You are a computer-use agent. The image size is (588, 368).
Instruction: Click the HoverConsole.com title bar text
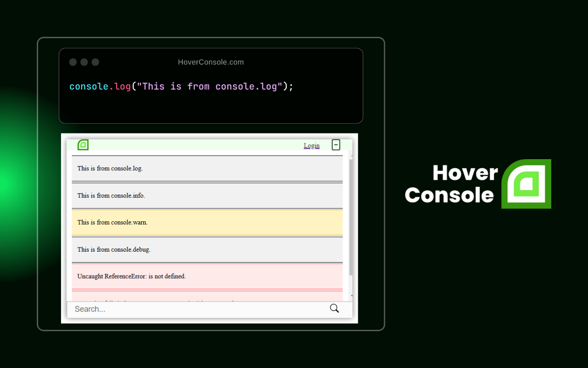(x=211, y=62)
